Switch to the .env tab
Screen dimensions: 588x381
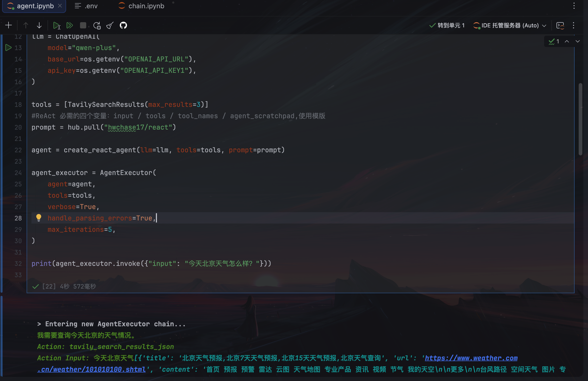click(x=86, y=6)
